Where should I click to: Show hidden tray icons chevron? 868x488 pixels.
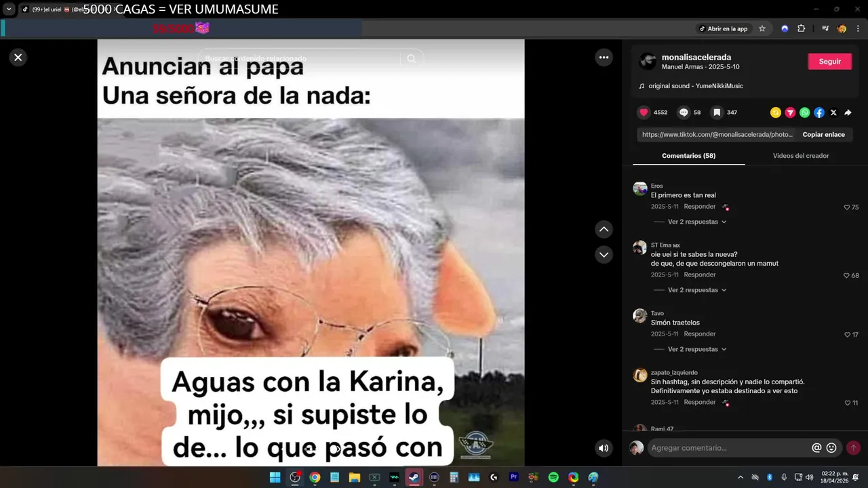click(x=741, y=477)
